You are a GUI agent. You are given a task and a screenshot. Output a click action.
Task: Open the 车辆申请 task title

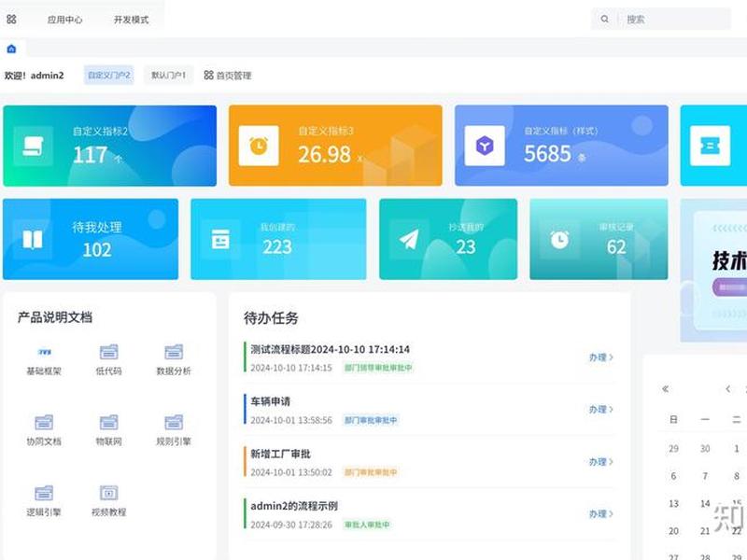tap(270, 401)
